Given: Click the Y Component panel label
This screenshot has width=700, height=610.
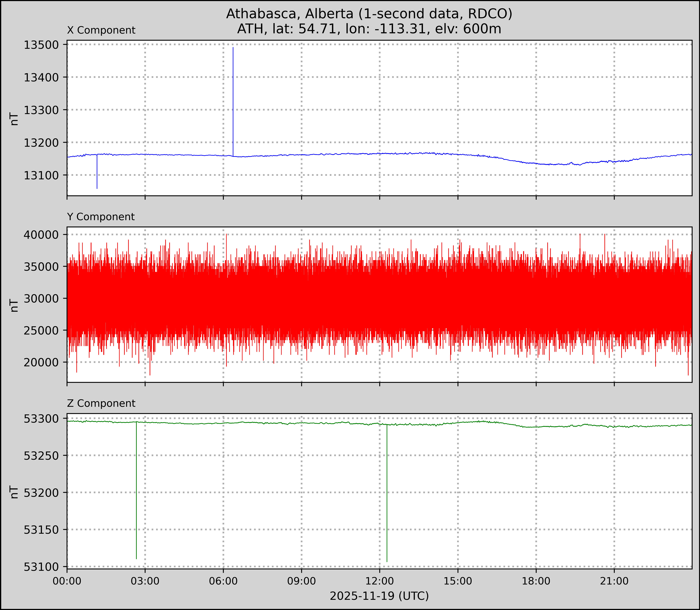Looking at the screenshot, I should (101, 217).
